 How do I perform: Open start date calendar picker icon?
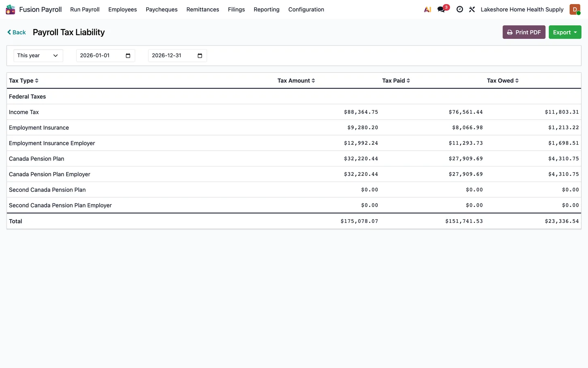tap(128, 56)
